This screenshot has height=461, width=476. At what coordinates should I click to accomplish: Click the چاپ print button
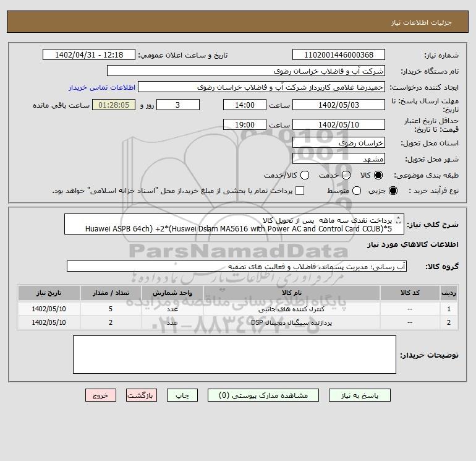click(x=182, y=395)
